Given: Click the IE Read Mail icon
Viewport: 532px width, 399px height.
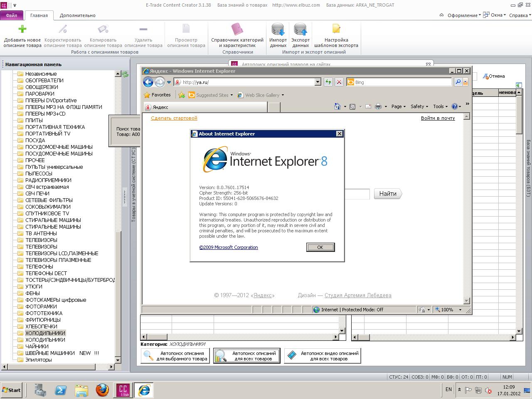Looking at the screenshot, I should [x=368, y=106].
